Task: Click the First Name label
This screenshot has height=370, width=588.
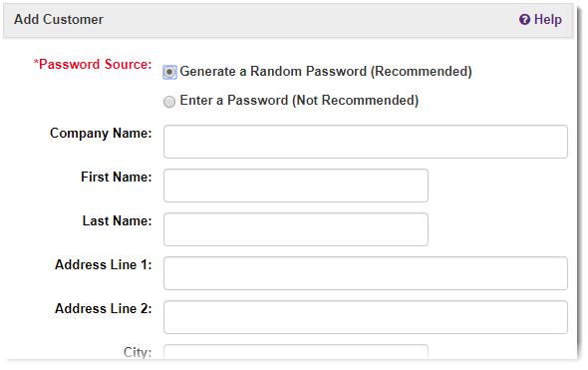Action: point(117,178)
